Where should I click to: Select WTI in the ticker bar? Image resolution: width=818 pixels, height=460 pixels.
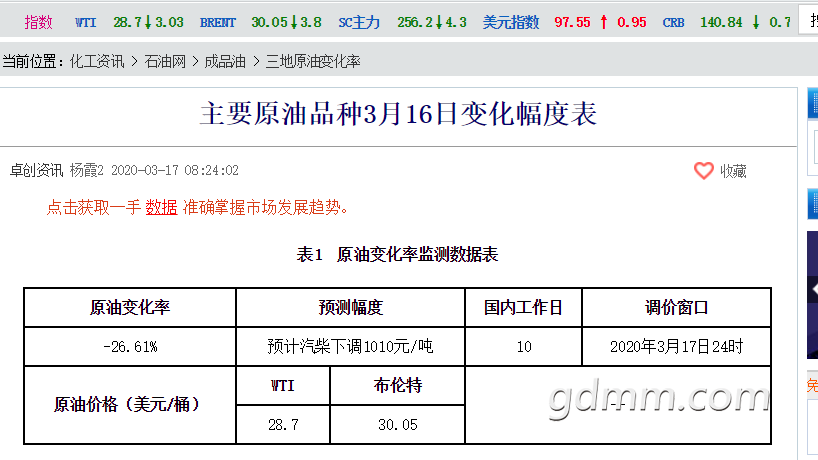[86, 22]
